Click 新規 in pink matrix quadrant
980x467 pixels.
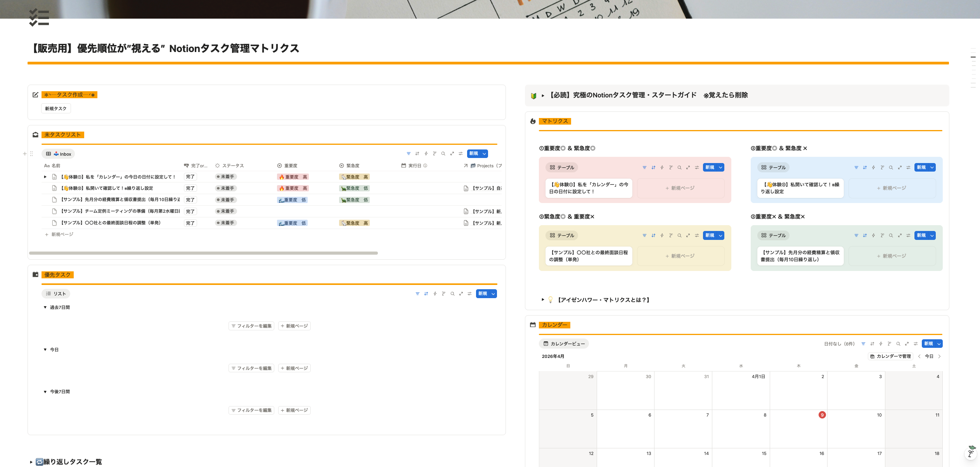pyautogui.click(x=710, y=168)
